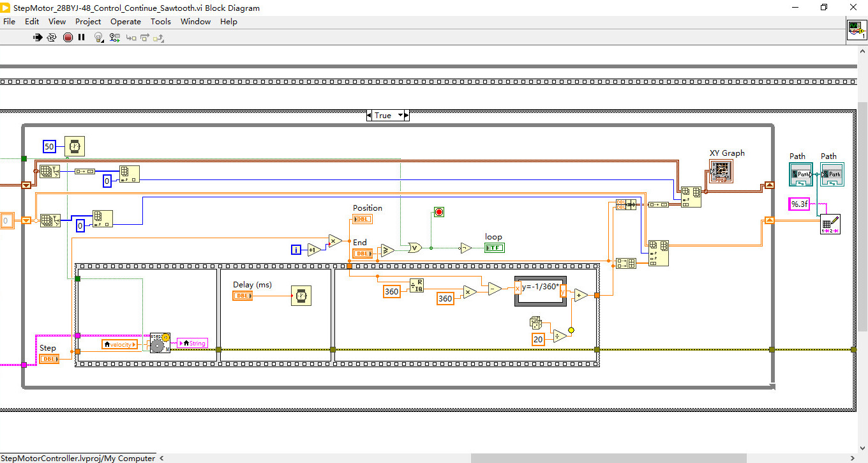Image resolution: width=868 pixels, height=463 pixels.
Task: Select the Increment +1 node
Action: coord(313,249)
